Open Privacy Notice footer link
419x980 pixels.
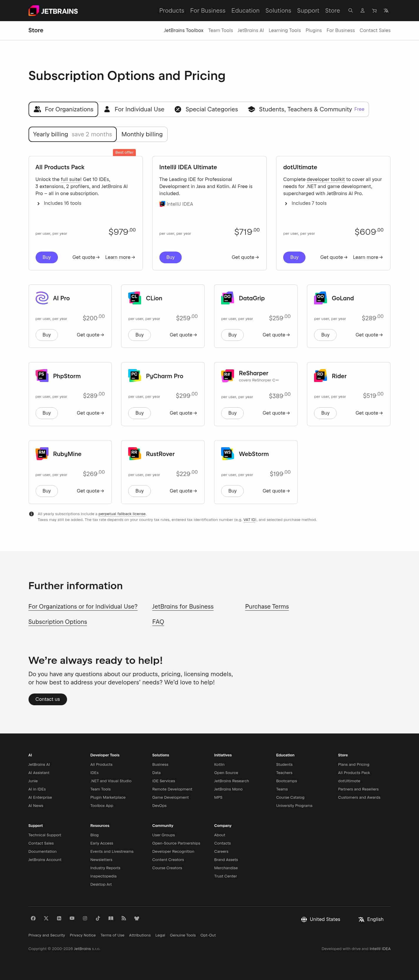pyautogui.click(x=83, y=935)
